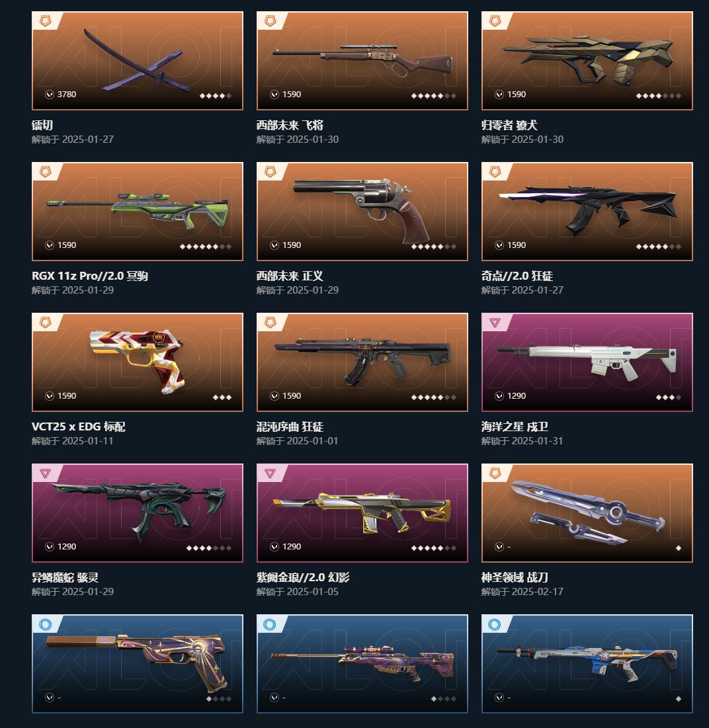Screen dimensions: 709x728
Task: Click the tier badge on VCT25 x EDG card
Action: click(x=45, y=322)
